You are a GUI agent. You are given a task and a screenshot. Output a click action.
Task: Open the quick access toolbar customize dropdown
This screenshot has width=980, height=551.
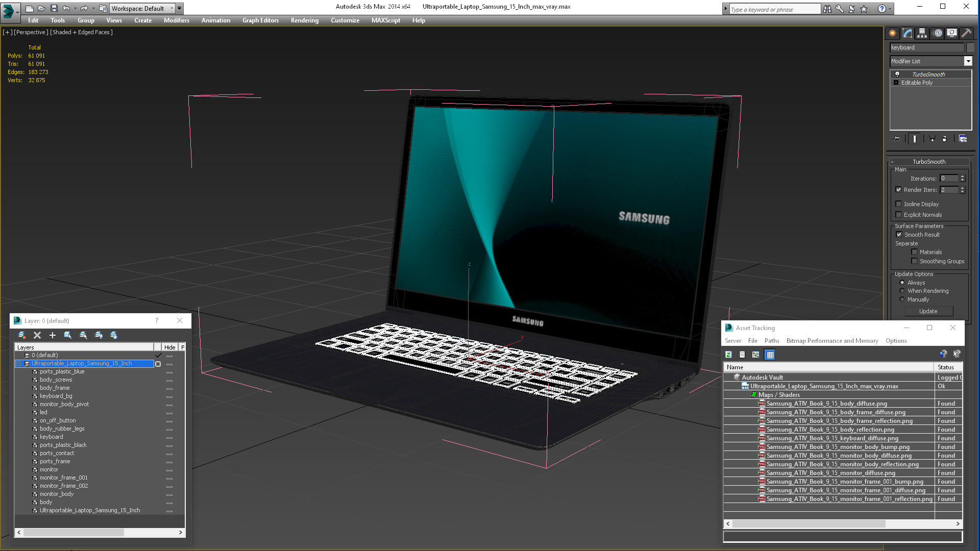pos(180,9)
